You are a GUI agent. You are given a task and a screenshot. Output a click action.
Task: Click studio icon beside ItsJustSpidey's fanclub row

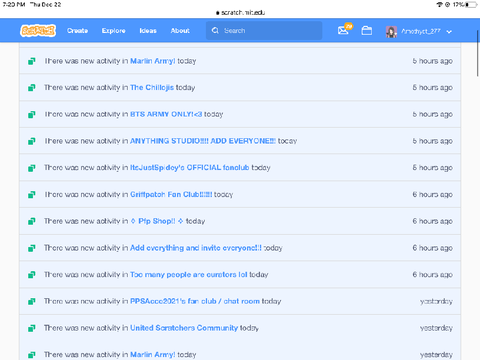[31, 168]
